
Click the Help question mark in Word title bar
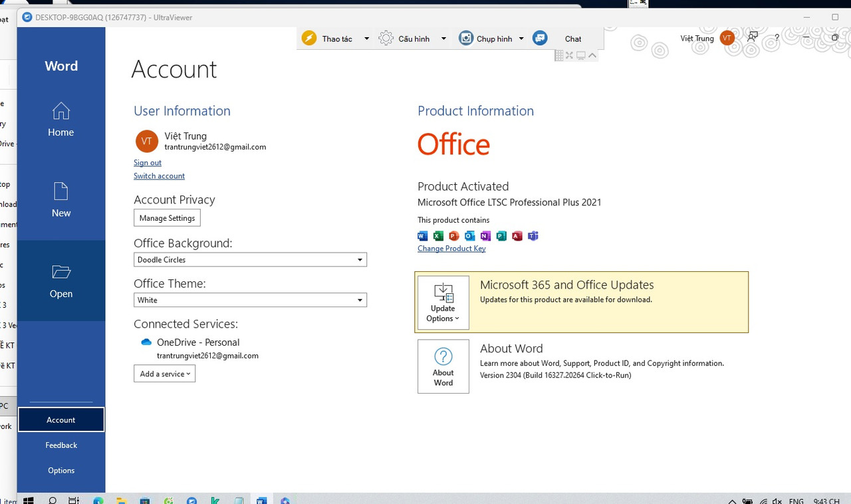[777, 38]
